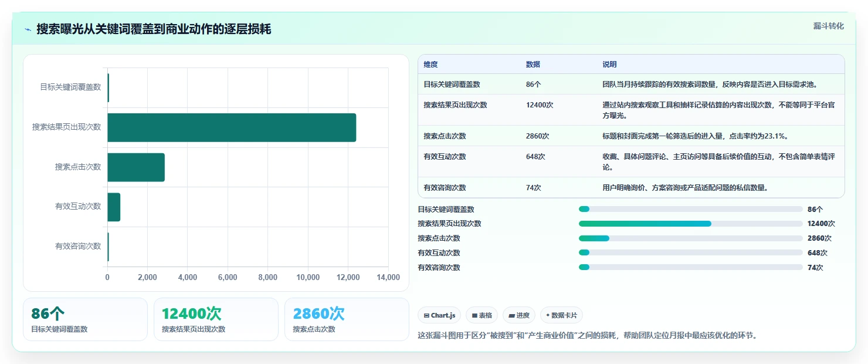Screen dimensions: 868x364
Task: Click the 进度 chip
Action: point(519,315)
